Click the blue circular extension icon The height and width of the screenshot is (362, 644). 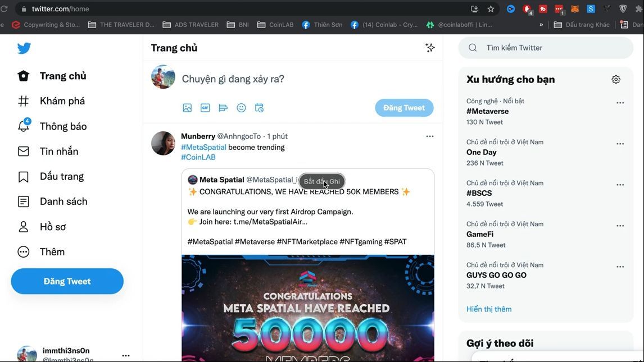tap(510, 8)
